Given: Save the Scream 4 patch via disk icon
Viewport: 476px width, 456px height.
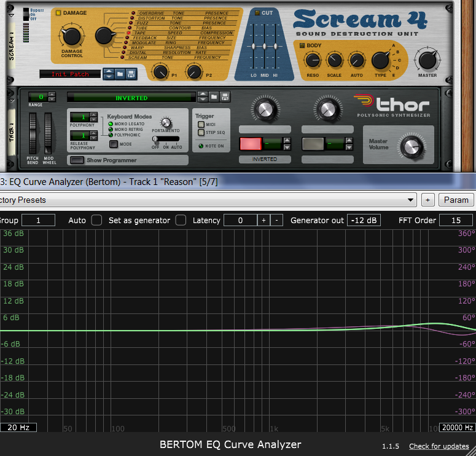Looking at the screenshot, I should 131,74.
